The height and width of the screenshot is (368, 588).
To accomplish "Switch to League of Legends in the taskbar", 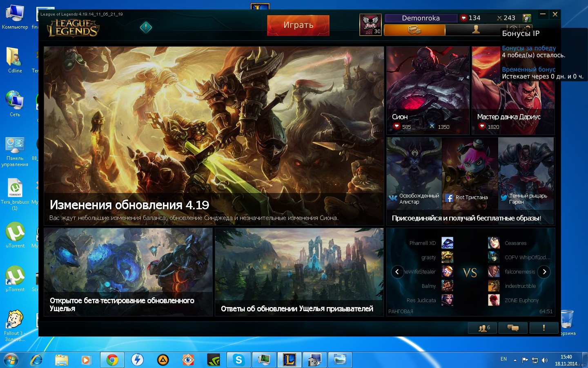I will pos(289,360).
